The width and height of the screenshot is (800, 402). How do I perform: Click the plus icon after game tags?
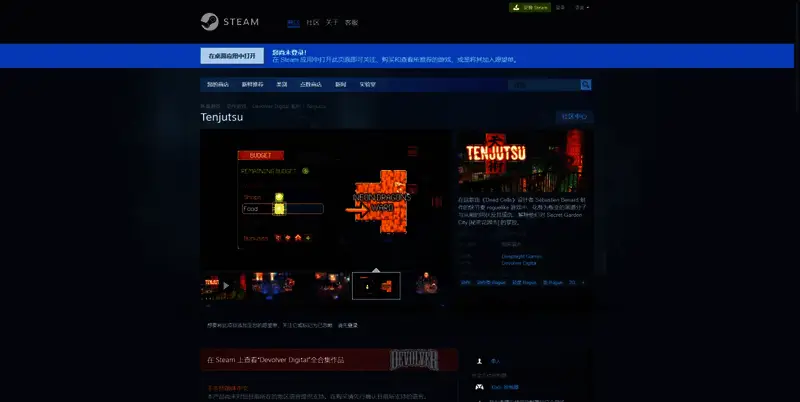[585, 283]
